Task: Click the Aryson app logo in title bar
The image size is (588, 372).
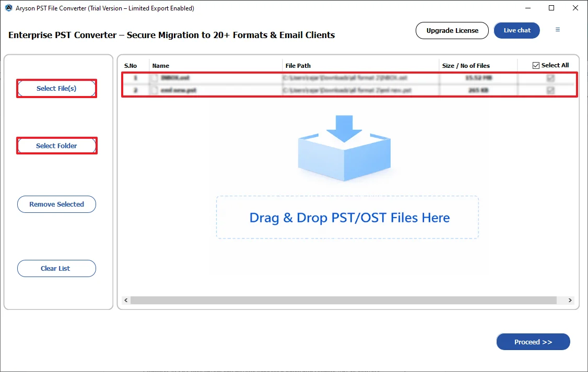Action: (9, 8)
